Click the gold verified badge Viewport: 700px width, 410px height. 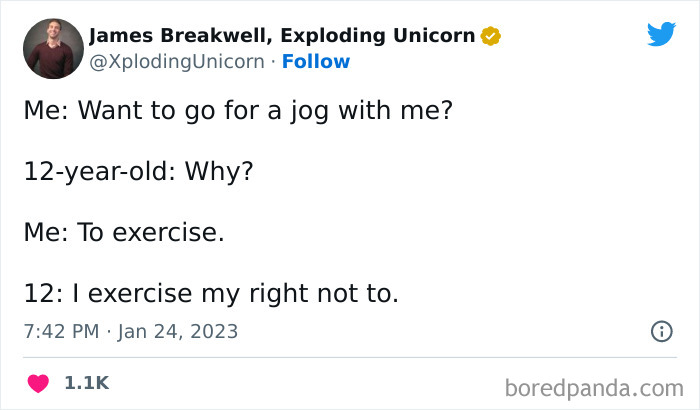pyautogui.click(x=491, y=36)
